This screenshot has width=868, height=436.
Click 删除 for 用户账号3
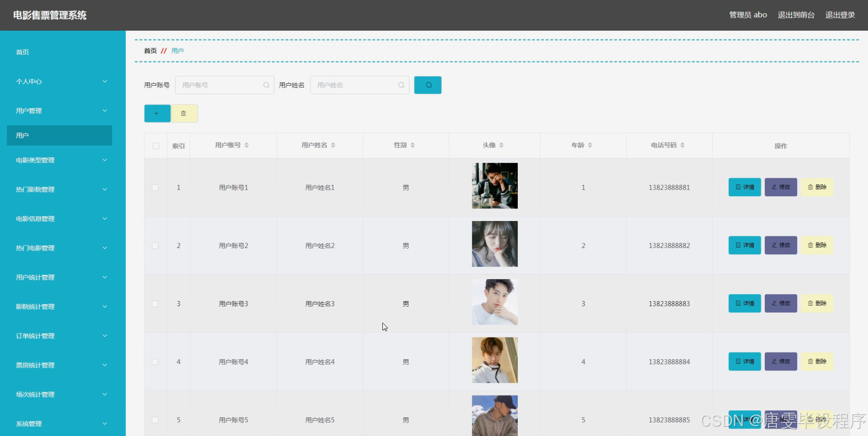point(817,303)
